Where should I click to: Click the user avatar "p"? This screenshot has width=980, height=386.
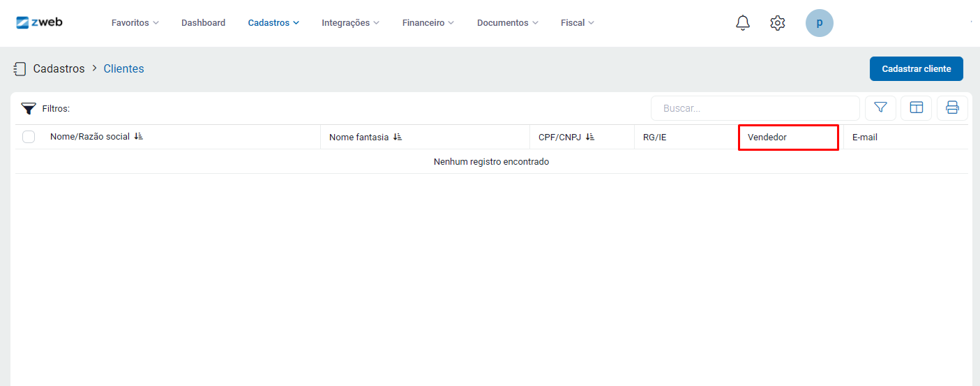point(819,23)
